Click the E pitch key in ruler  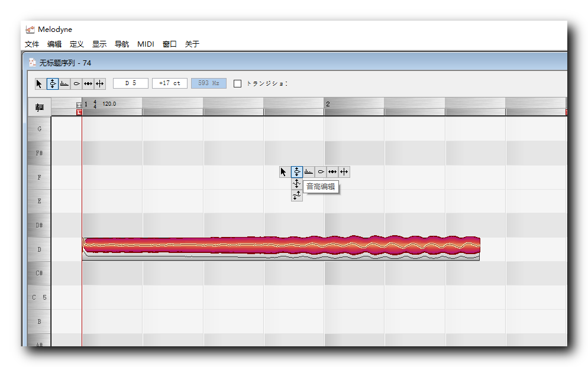pyautogui.click(x=40, y=201)
